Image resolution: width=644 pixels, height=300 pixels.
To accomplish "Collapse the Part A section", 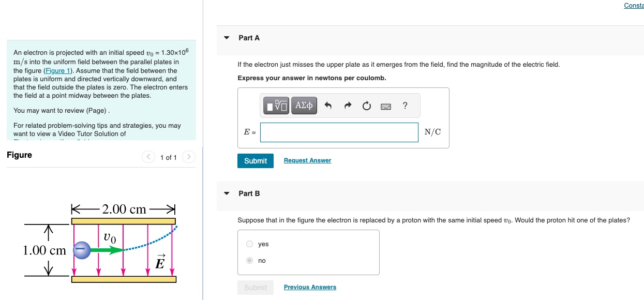I will [227, 38].
